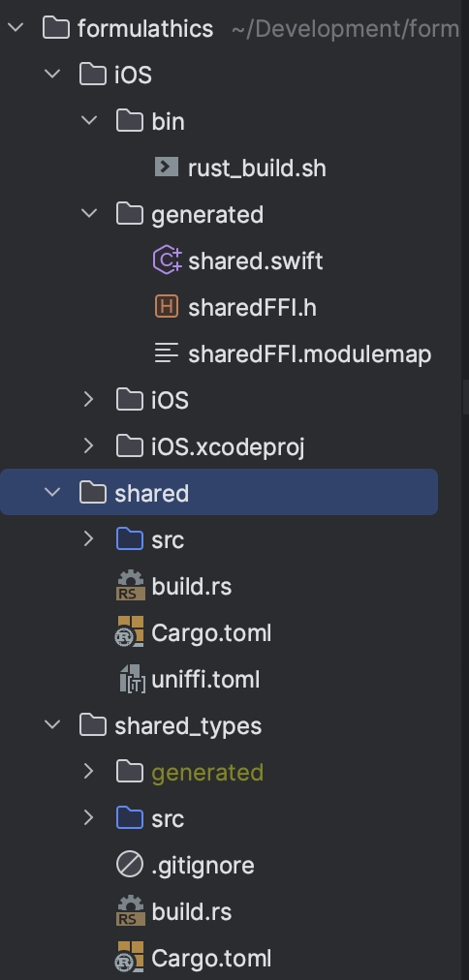Click the Cargo.toml icon under shared
The image size is (469, 980).
pos(130,631)
